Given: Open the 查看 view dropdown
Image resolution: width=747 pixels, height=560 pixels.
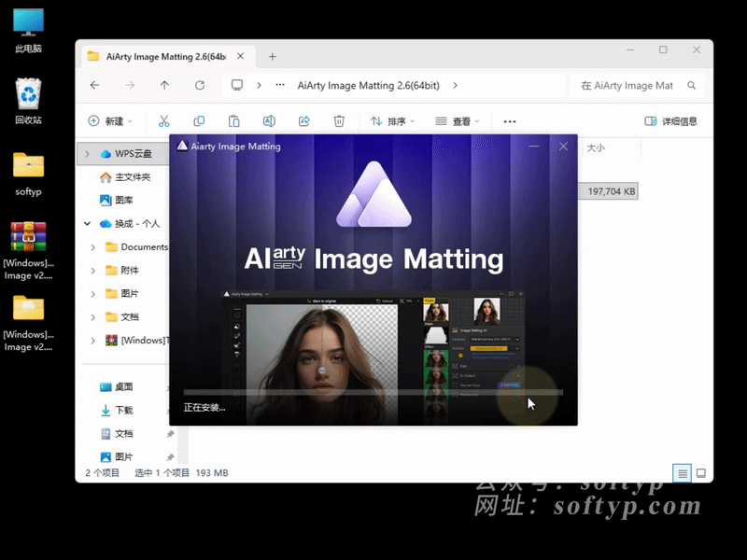Looking at the screenshot, I should [x=458, y=121].
